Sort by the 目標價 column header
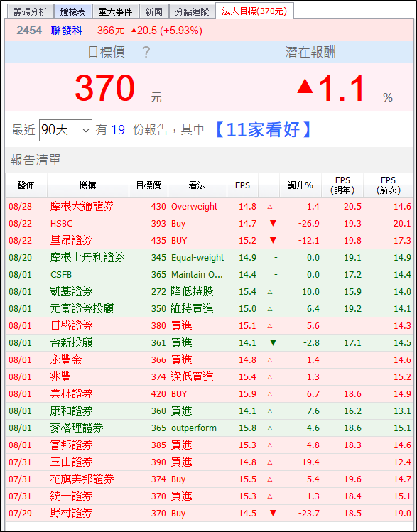The image size is (417, 532). pos(148,185)
